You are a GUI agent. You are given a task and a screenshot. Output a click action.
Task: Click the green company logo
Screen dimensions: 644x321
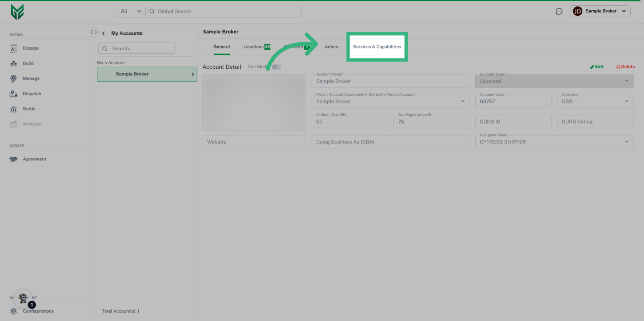[x=17, y=11]
